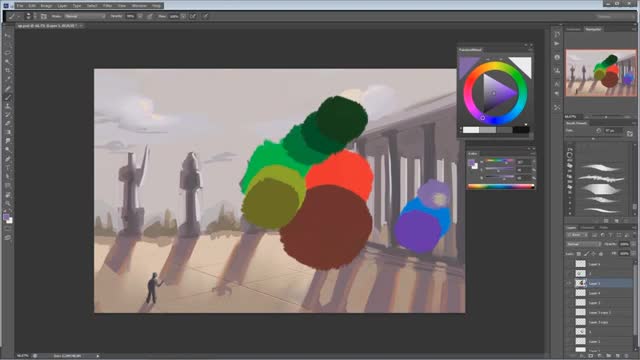The image size is (640, 360).
Task: Open the Layer menu
Action: click(62, 6)
